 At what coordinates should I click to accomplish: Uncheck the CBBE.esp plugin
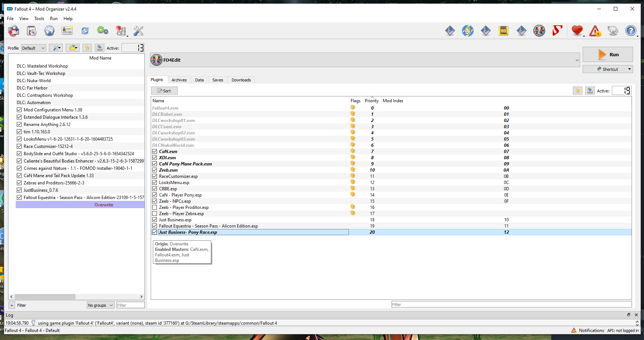tap(155, 188)
